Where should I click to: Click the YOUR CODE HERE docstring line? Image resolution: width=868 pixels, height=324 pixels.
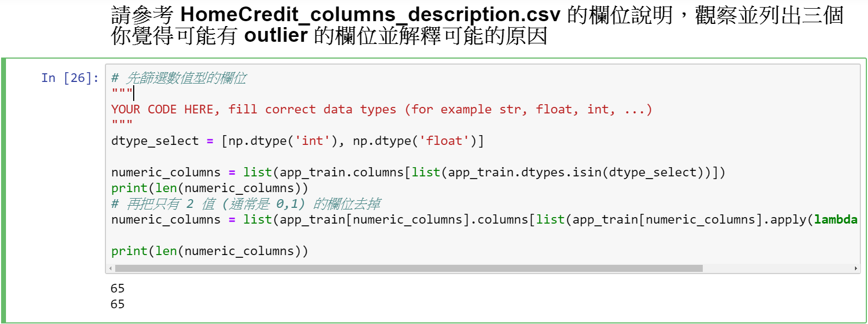[382, 110]
